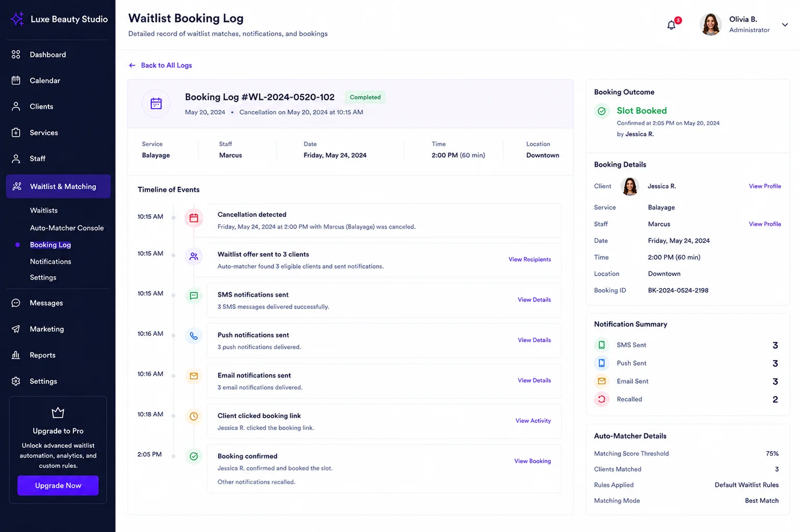Click the Services plus-clipboard icon
800x532 pixels.
point(16,133)
